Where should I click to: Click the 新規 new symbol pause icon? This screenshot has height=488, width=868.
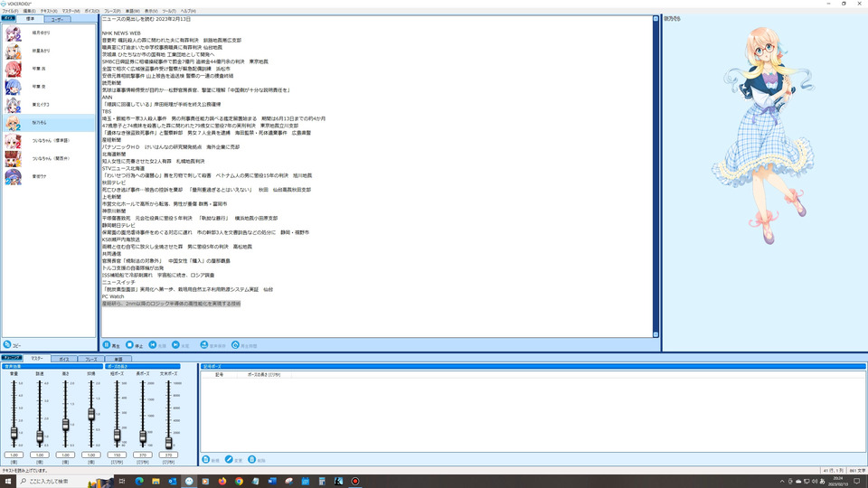click(x=206, y=460)
